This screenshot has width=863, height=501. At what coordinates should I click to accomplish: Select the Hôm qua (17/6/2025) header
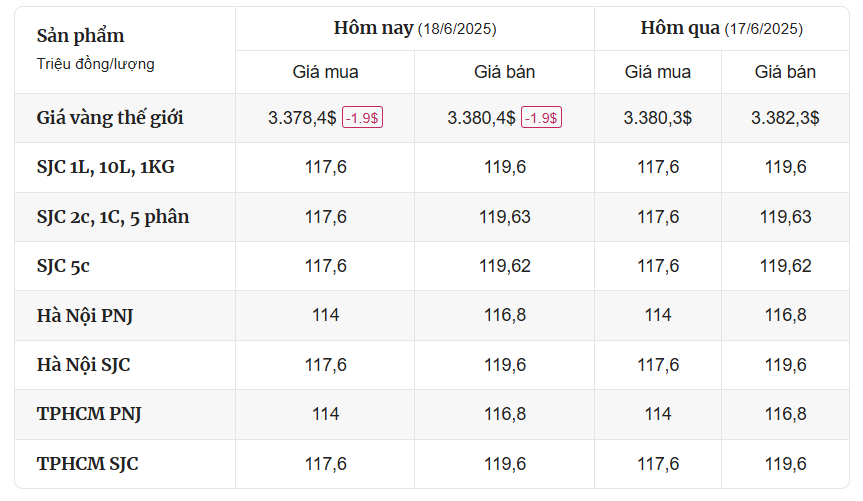[722, 29]
